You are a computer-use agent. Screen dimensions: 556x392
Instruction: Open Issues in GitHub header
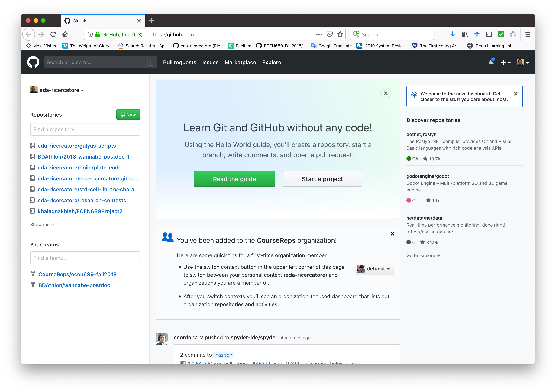point(210,62)
